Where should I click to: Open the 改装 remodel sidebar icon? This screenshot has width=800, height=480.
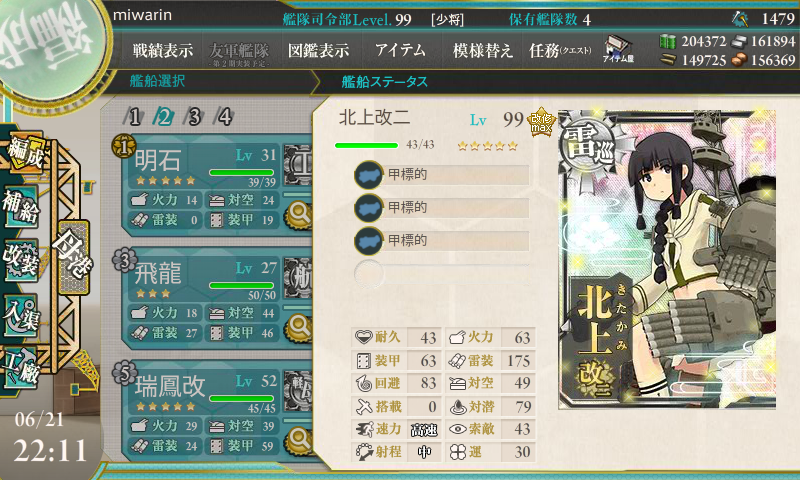(21, 260)
